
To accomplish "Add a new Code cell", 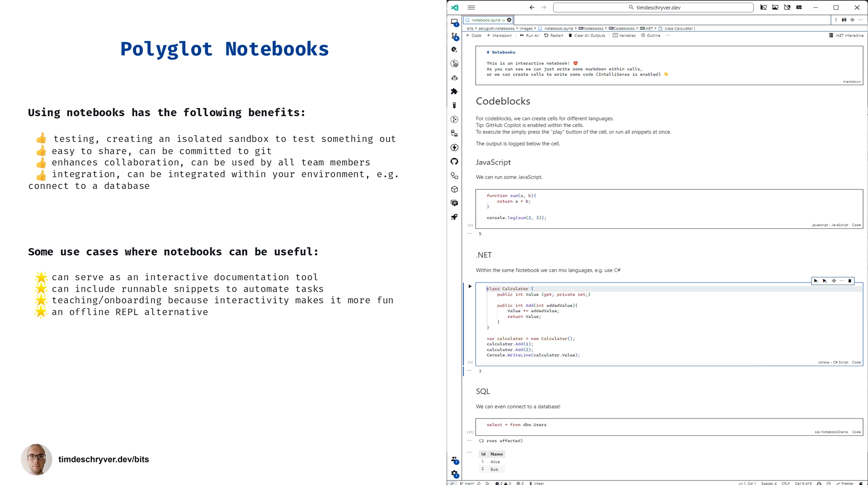I will (x=473, y=35).
